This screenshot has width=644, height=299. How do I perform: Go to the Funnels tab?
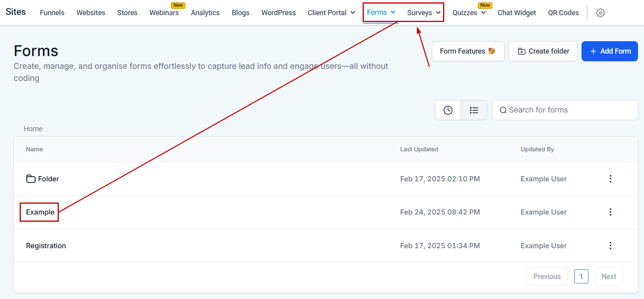[x=52, y=13]
